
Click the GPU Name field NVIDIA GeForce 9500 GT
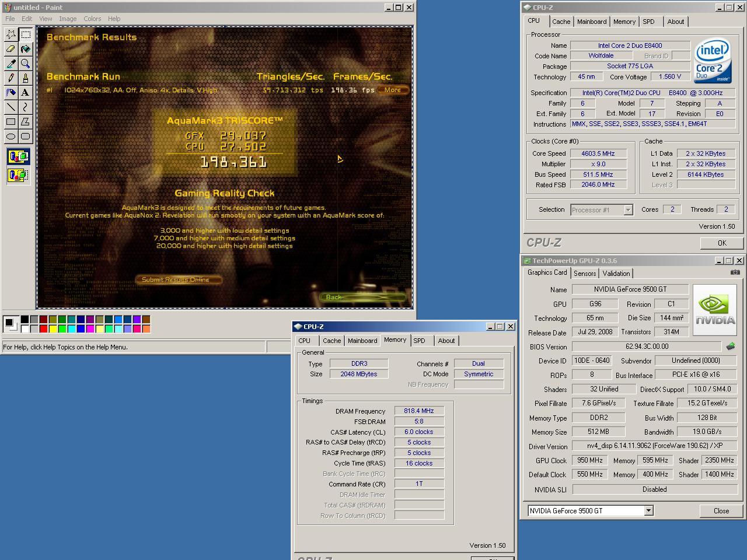tap(630, 289)
